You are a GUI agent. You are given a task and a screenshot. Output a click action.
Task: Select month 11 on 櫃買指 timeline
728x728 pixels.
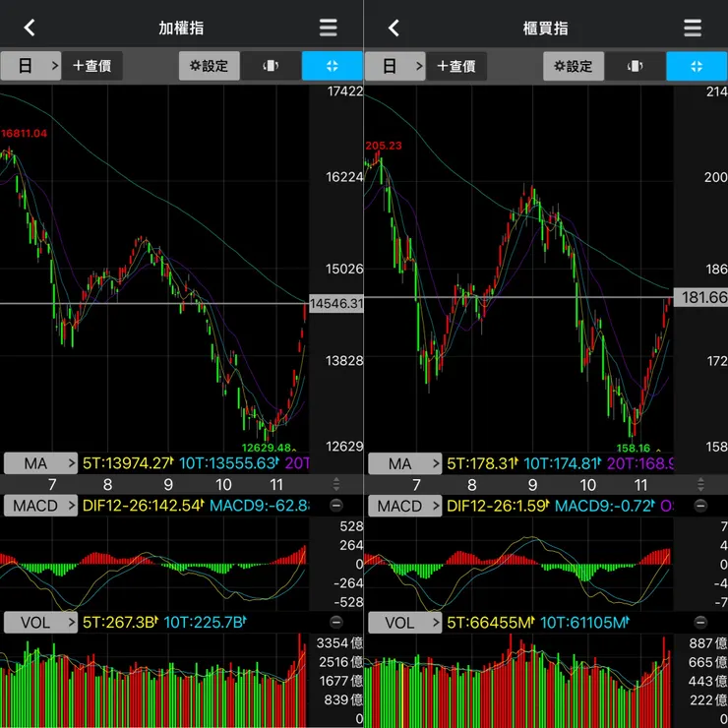(640, 485)
